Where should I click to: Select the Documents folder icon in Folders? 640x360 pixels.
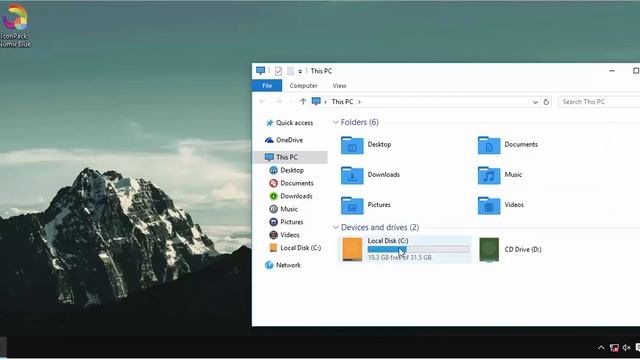click(x=489, y=145)
